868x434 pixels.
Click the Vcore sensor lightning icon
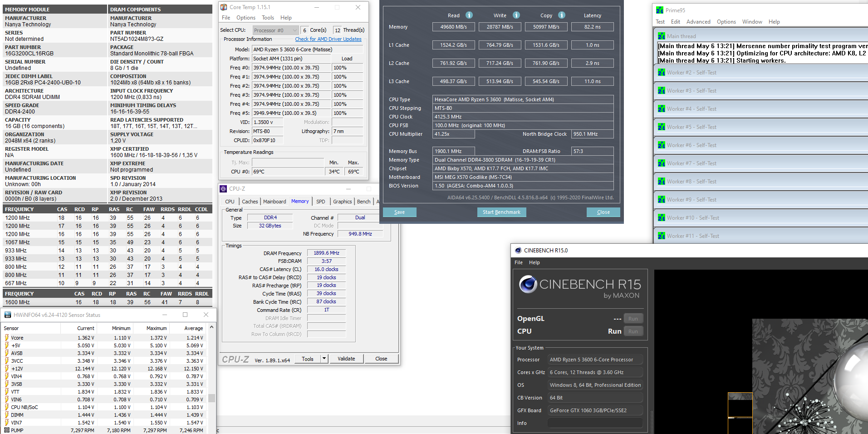pos(7,338)
